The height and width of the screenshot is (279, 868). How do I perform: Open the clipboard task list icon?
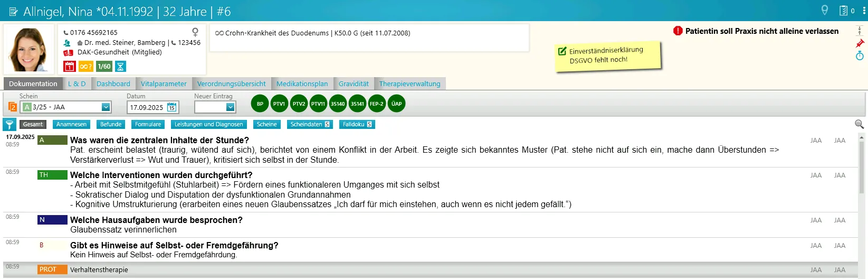tap(844, 11)
